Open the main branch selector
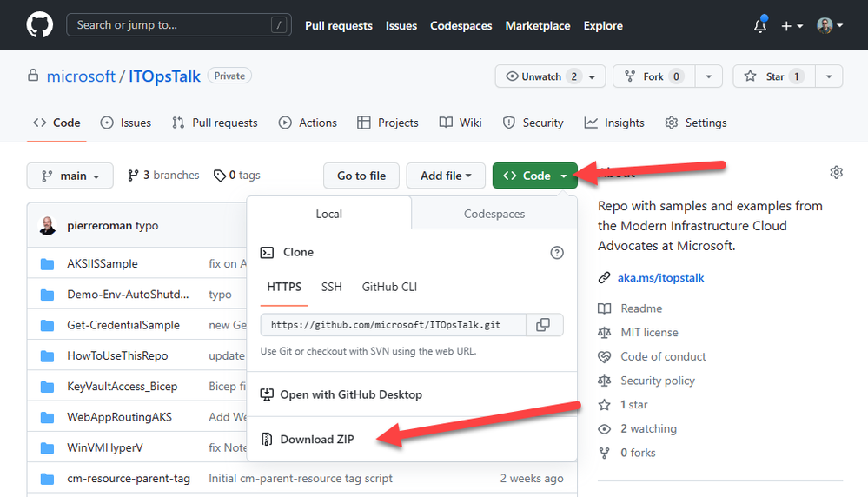Viewport: 868px width, 497px height. 70,176
